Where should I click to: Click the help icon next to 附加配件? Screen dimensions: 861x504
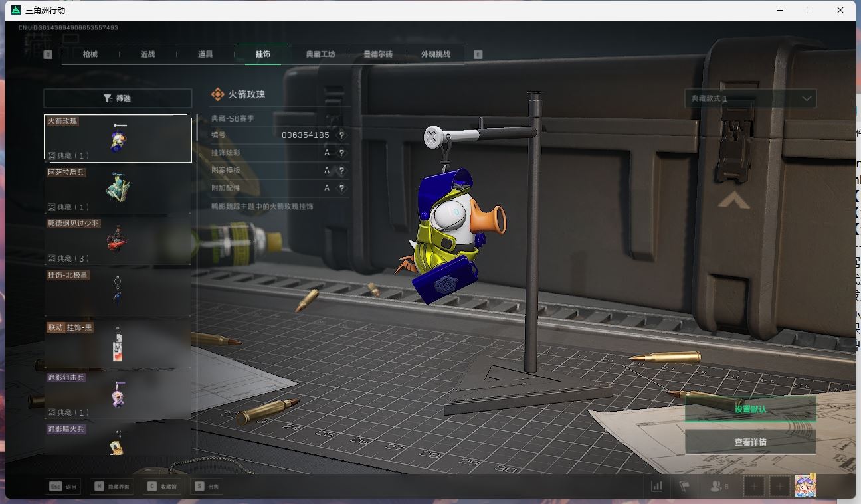point(341,189)
